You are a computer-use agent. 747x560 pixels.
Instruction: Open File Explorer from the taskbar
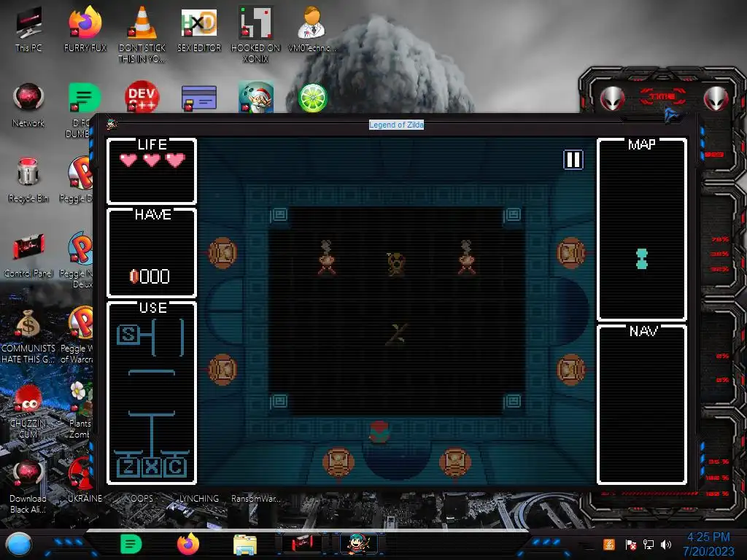click(x=245, y=545)
